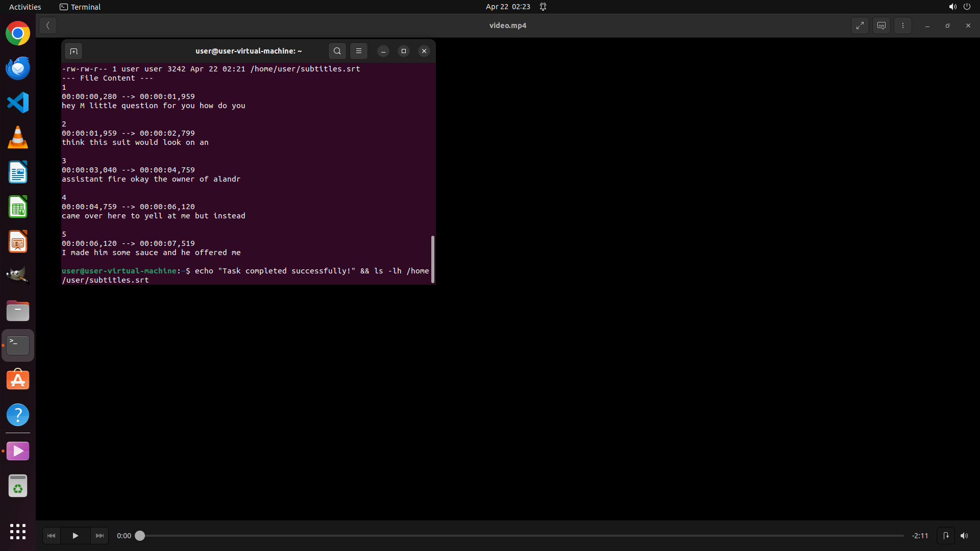Open the Activities overview
The width and height of the screenshot is (980, 551).
pyautogui.click(x=25, y=7)
